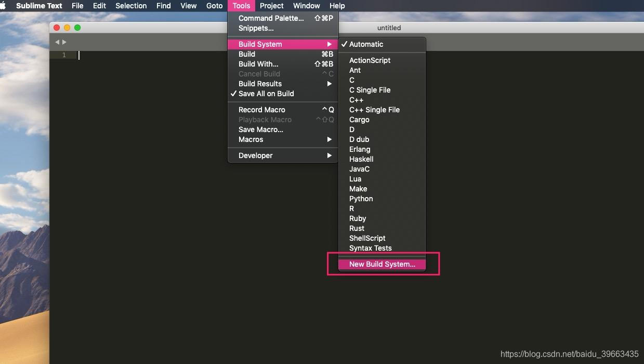Screen dimensions: 644x364
Task: Open the View menu
Action: [x=189, y=6]
